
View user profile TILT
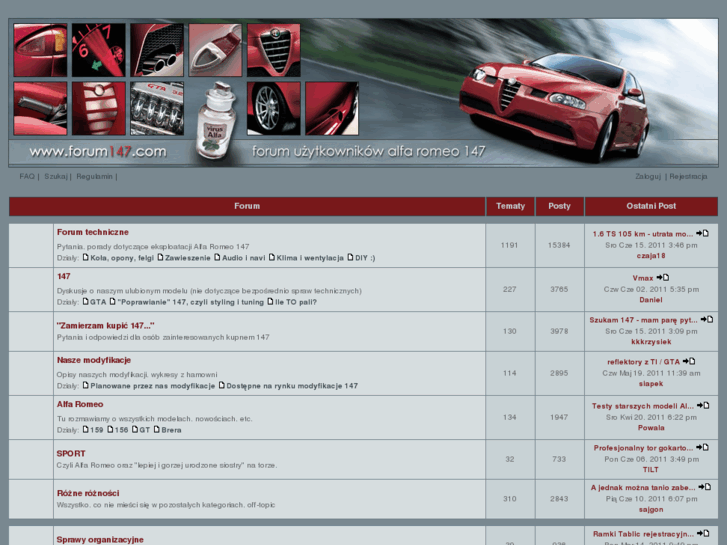coord(651,470)
